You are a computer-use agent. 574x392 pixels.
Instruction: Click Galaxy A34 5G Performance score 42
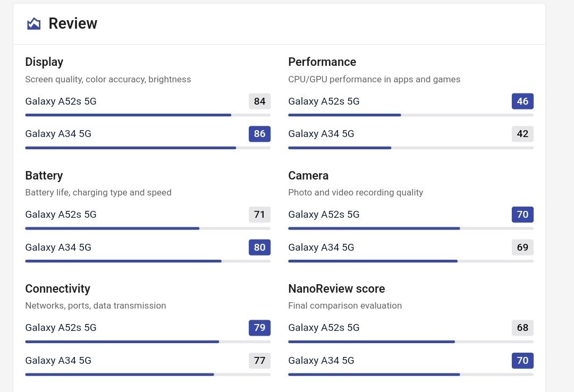tap(522, 134)
